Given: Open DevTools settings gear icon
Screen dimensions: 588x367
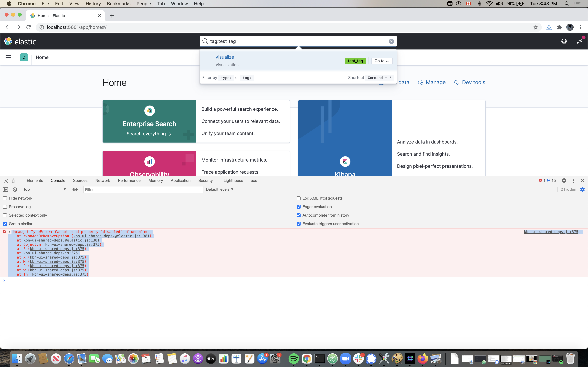Looking at the screenshot, I should click(564, 181).
